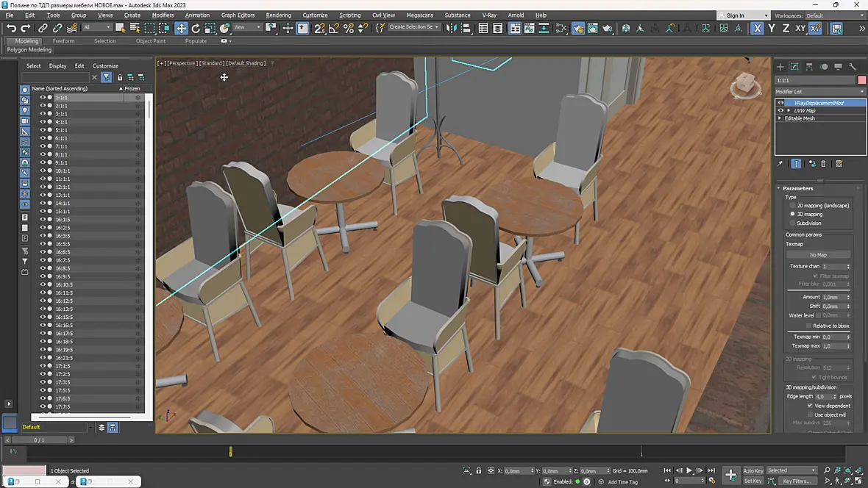
Task: Click the No Map texmap button
Action: click(x=818, y=255)
